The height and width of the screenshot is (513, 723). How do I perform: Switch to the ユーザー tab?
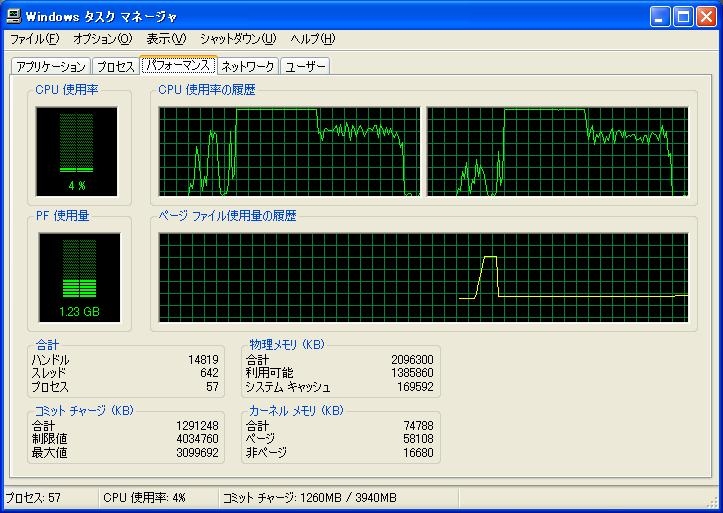305,66
